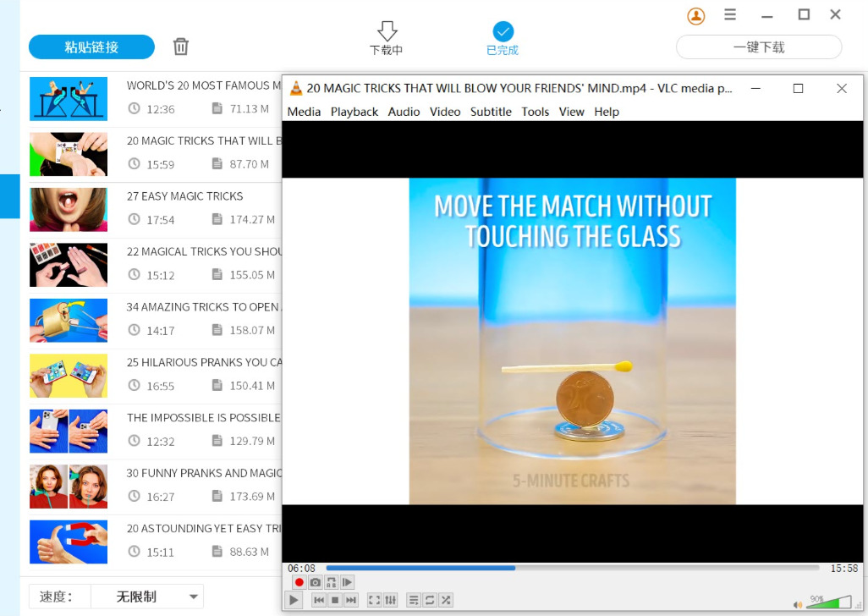The image size is (868, 616).
Task: Take a snapshot with the camera icon
Action: pyautogui.click(x=315, y=582)
